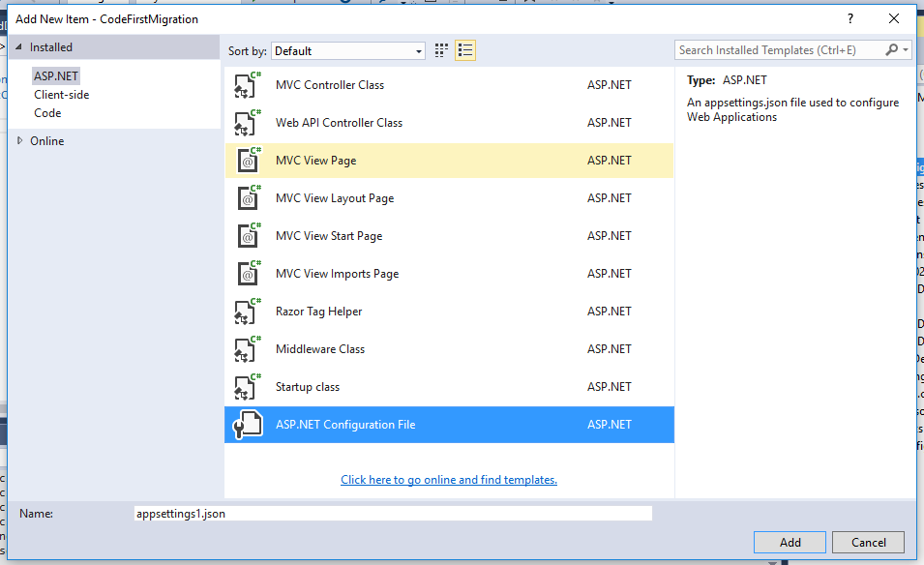Click the help question mark button
Image resolution: width=924 pixels, height=565 pixels.
coord(850,18)
